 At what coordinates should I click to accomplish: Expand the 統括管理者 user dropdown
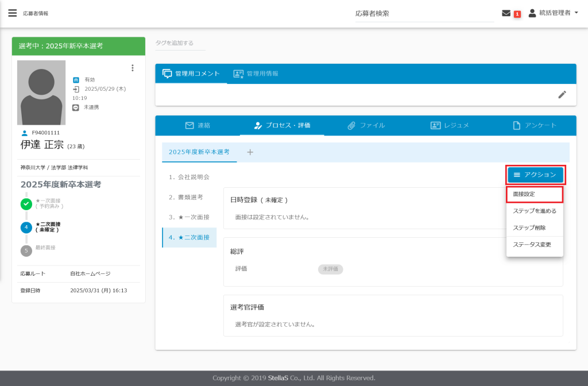tap(554, 13)
